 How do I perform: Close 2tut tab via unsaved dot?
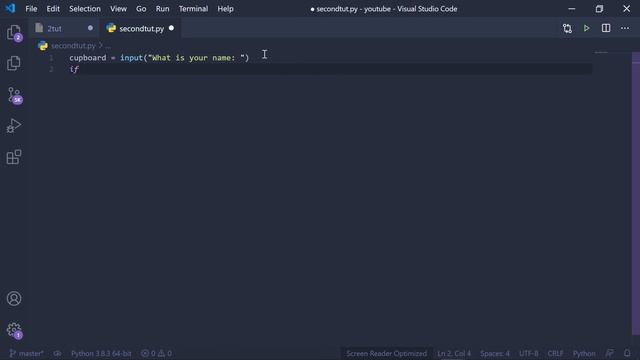(x=90, y=28)
